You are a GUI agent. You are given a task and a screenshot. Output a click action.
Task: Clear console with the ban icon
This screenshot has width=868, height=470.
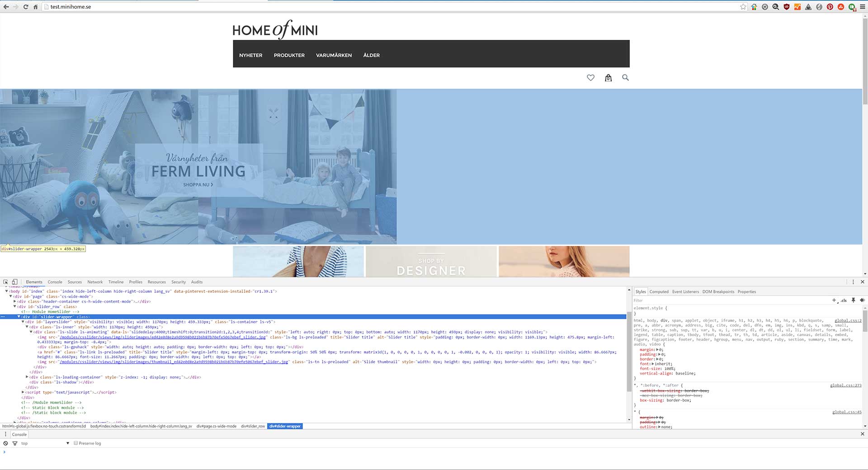[5, 443]
